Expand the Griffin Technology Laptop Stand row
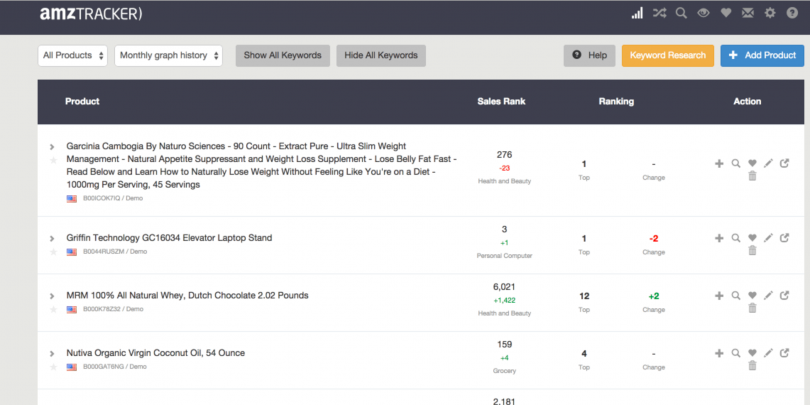The height and width of the screenshot is (405, 810). point(52,239)
